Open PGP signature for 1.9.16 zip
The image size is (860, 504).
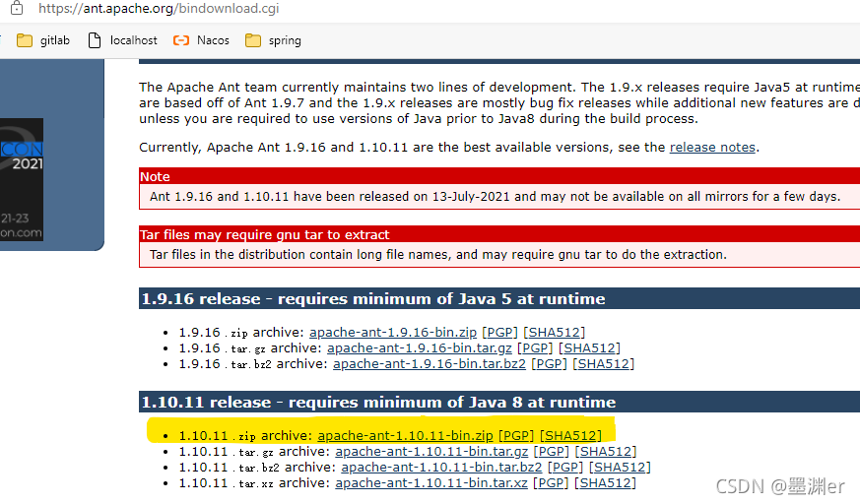pos(499,333)
